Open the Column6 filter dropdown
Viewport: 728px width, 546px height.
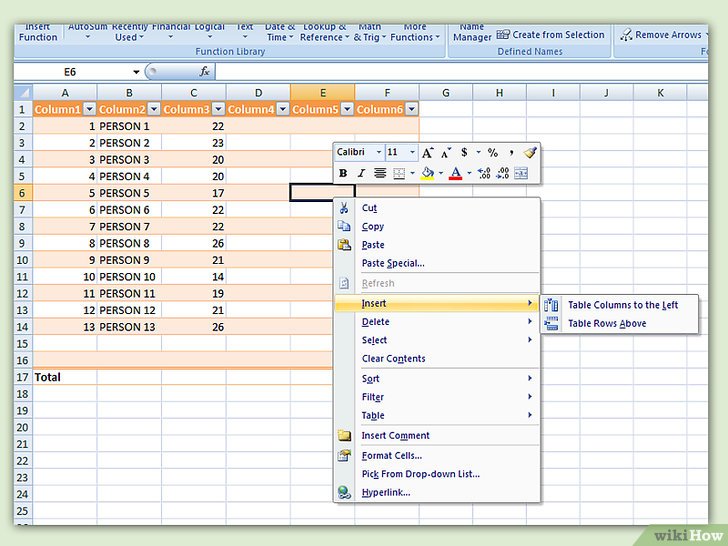[x=411, y=109]
